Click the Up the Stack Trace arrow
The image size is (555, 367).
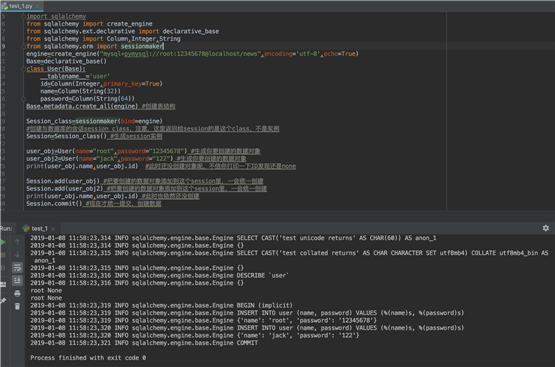17,242
